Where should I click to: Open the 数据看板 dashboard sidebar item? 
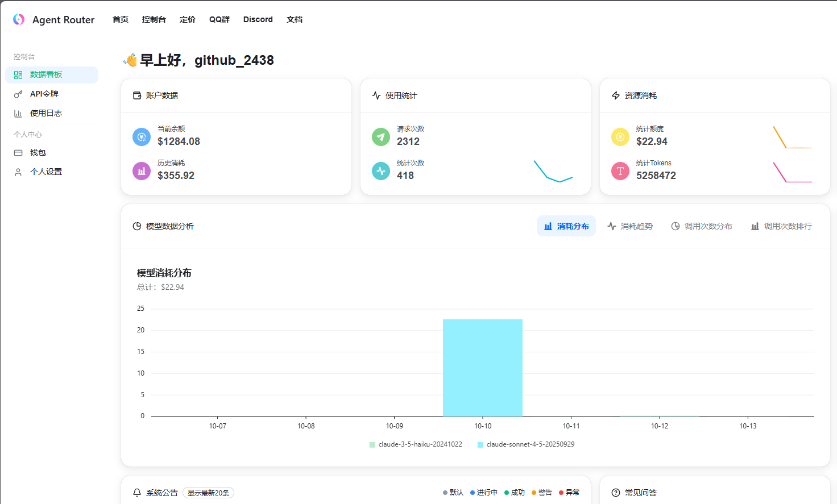tap(52, 75)
